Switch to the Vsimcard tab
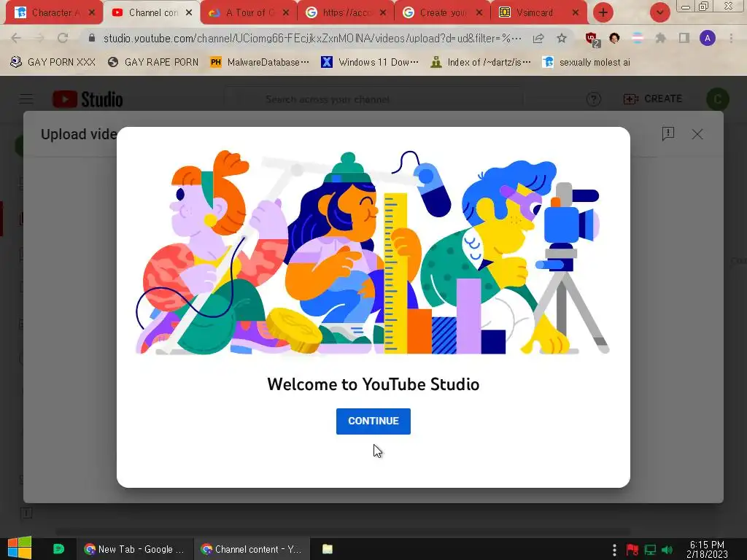The width and height of the screenshot is (747, 560). (538, 13)
